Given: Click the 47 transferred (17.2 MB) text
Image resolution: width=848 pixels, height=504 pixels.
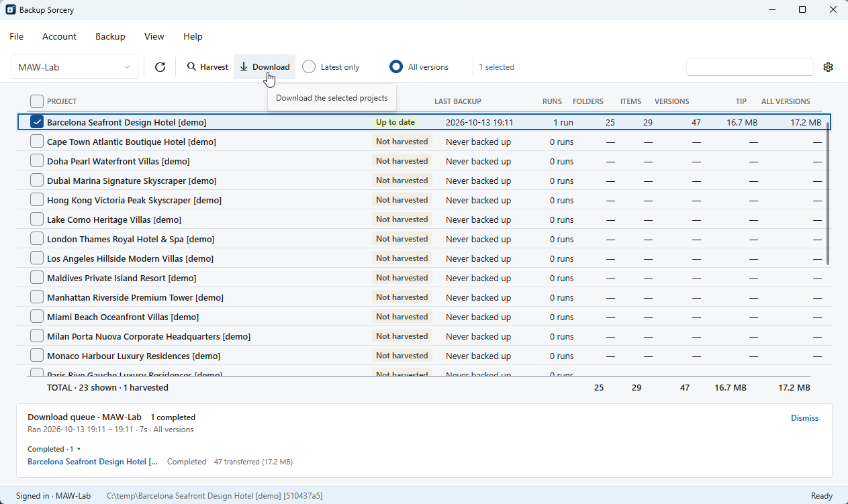Looking at the screenshot, I should pos(253,462).
